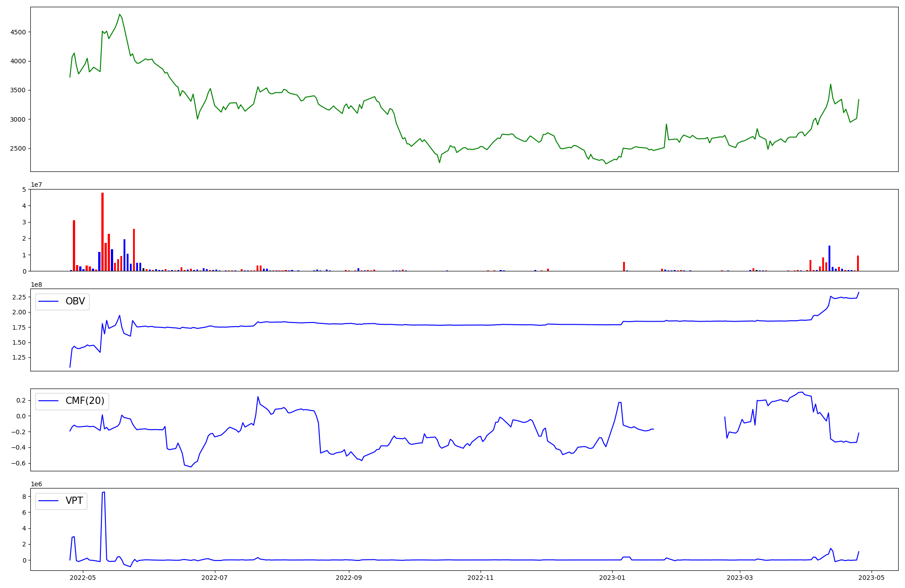
Task: Select the 2022-11 date tick label
Action: coord(480,578)
